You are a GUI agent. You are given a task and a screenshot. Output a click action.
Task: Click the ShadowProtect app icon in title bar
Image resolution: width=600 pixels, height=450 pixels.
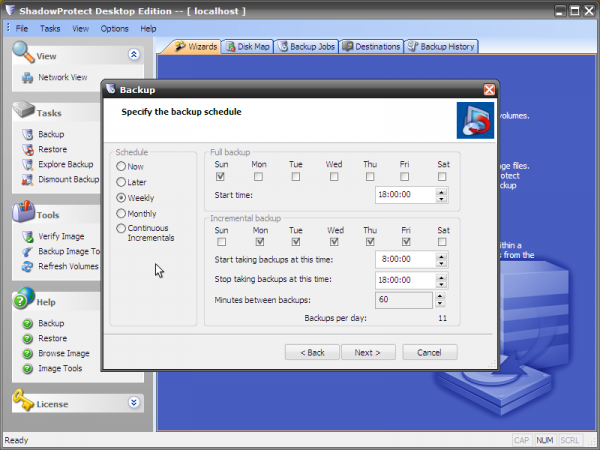click(10, 10)
